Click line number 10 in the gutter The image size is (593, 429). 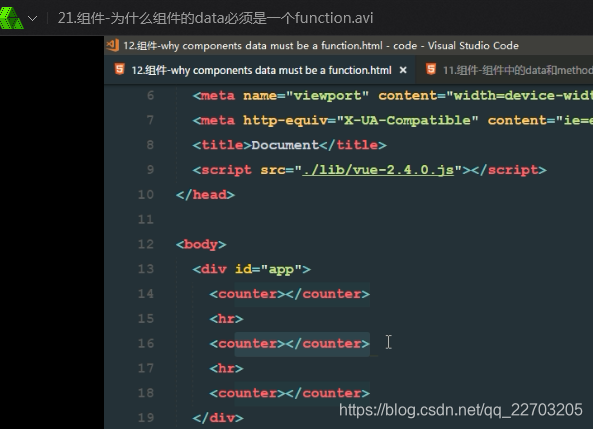click(146, 194)
